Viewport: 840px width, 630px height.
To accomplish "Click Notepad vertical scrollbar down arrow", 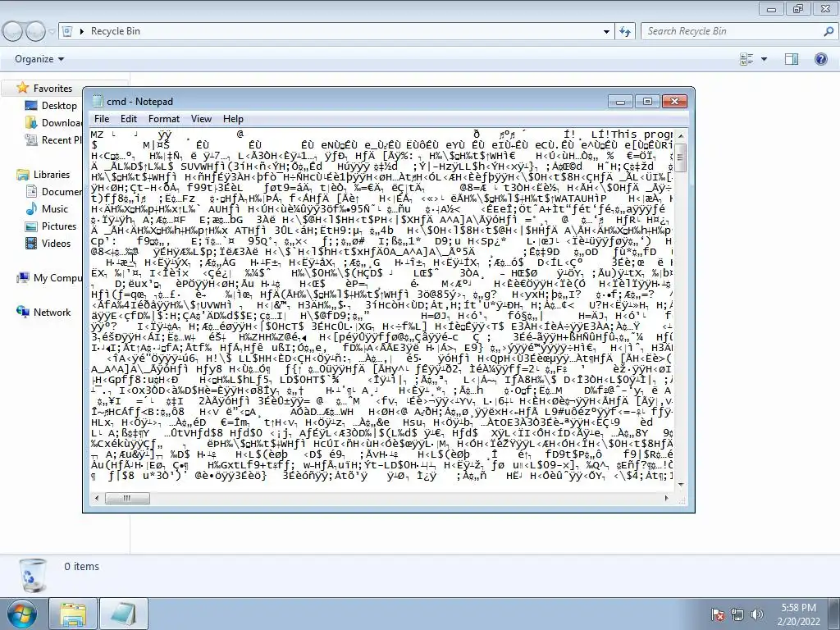I will 681,484.
